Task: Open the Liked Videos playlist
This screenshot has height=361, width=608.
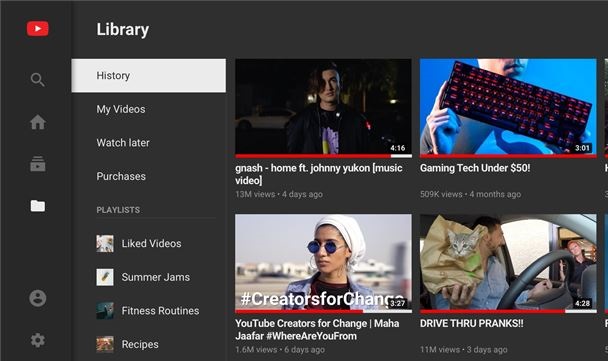Action: tap(151, 244)
